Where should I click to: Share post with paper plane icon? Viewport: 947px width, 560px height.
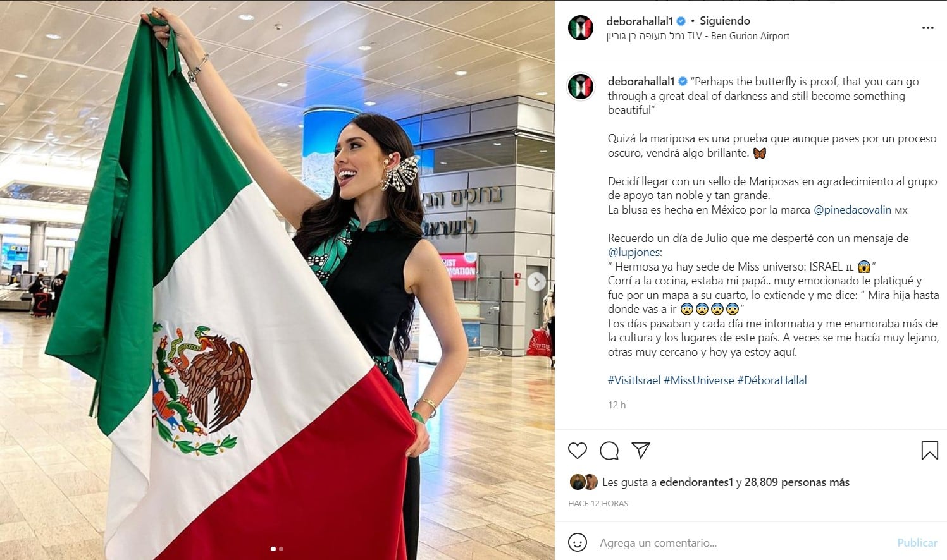pyautogui.click(x=641, y=450)
